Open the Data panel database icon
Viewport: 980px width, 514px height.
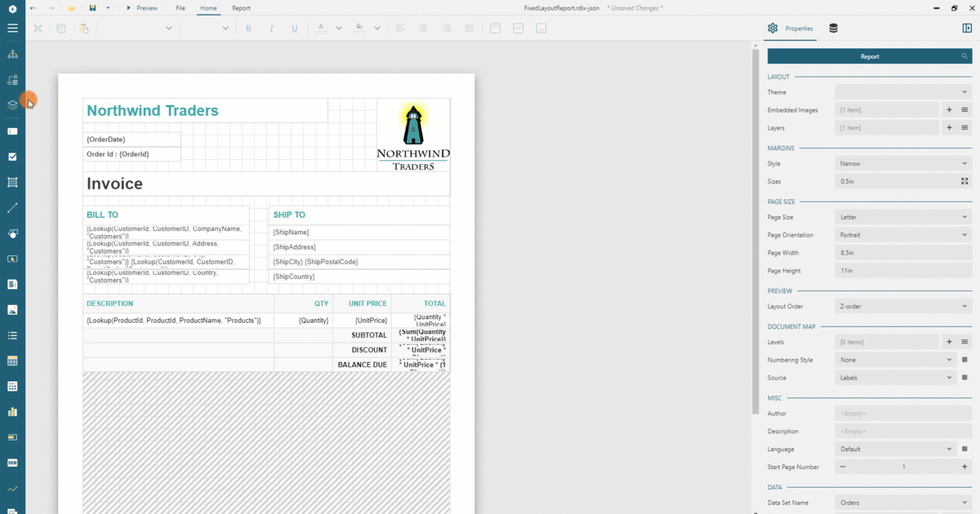pos(833,29)
